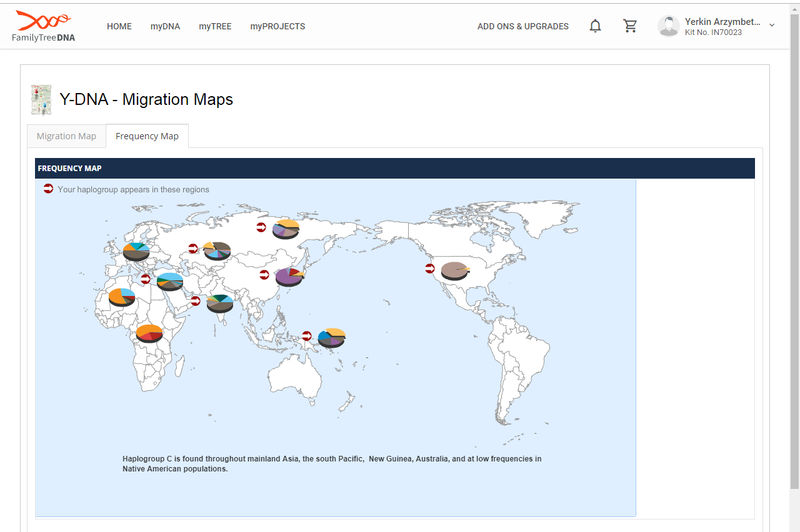The height and width of the screenshot is (532, 800).
Task: Click the haplogroup arrow marker beside Central Asia chart
Action: pyautogui.click(x=193, y=249)
